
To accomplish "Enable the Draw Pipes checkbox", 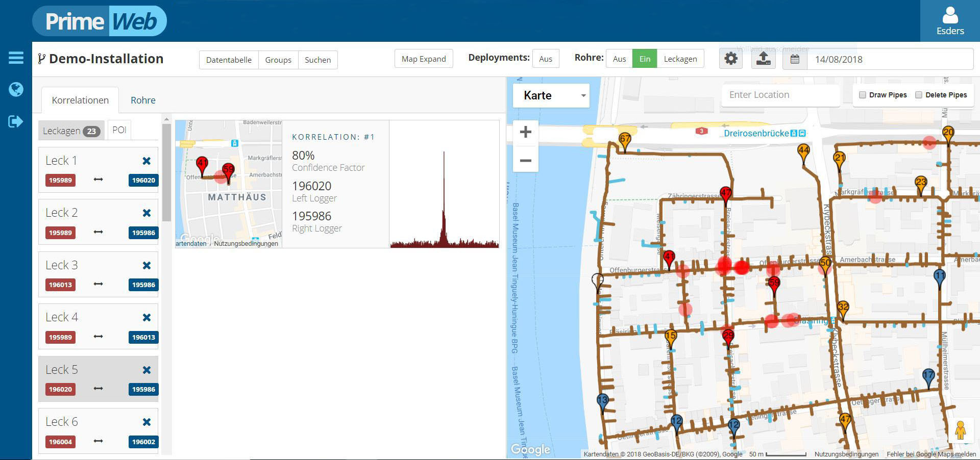I will pyautogui.click(x=863, y=95).
